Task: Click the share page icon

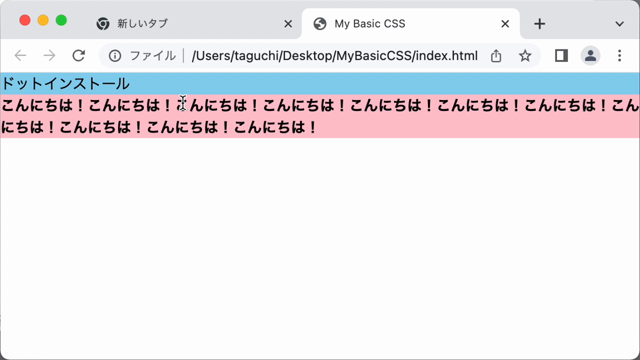Action: tap(496, 56)
